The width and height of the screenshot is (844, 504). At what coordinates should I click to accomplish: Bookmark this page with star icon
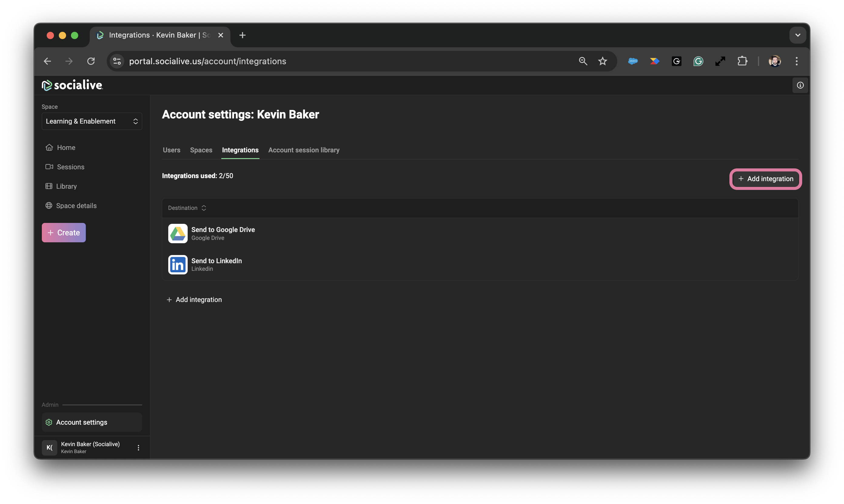click(x=602, y=61)
